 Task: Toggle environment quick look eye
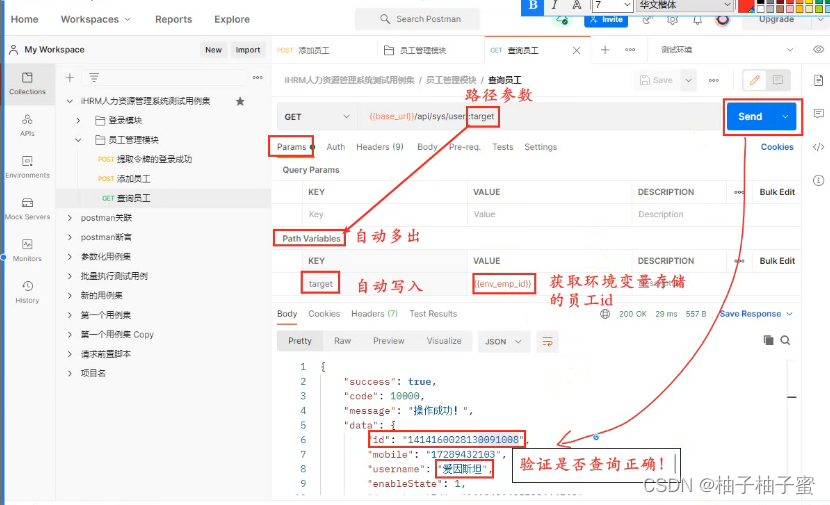coord(818,50)
